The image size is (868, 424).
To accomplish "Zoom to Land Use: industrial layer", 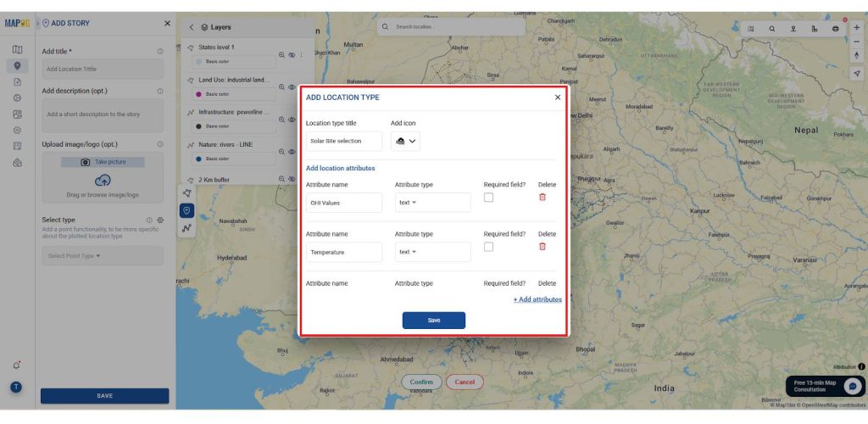I will (281, 86).
